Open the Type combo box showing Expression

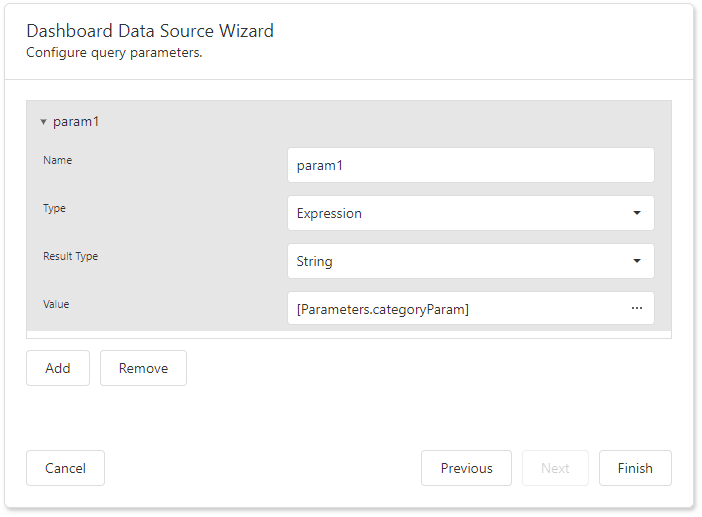coord(460,213)
